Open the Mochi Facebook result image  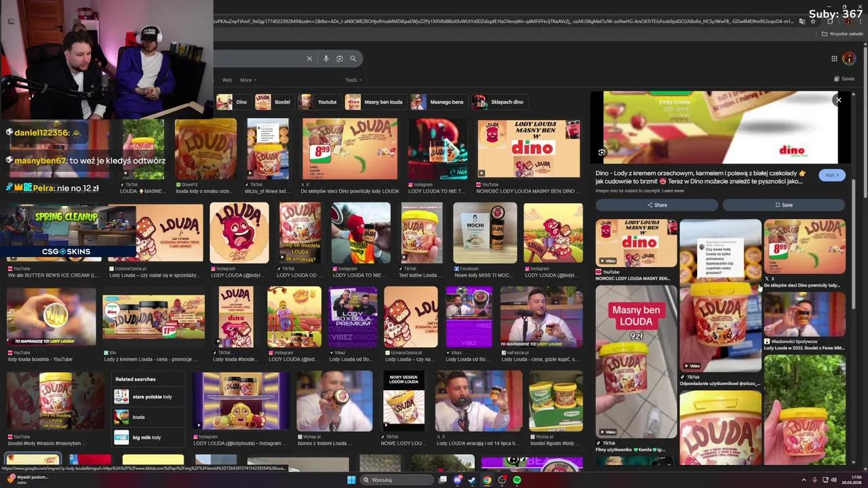(485, 233)
